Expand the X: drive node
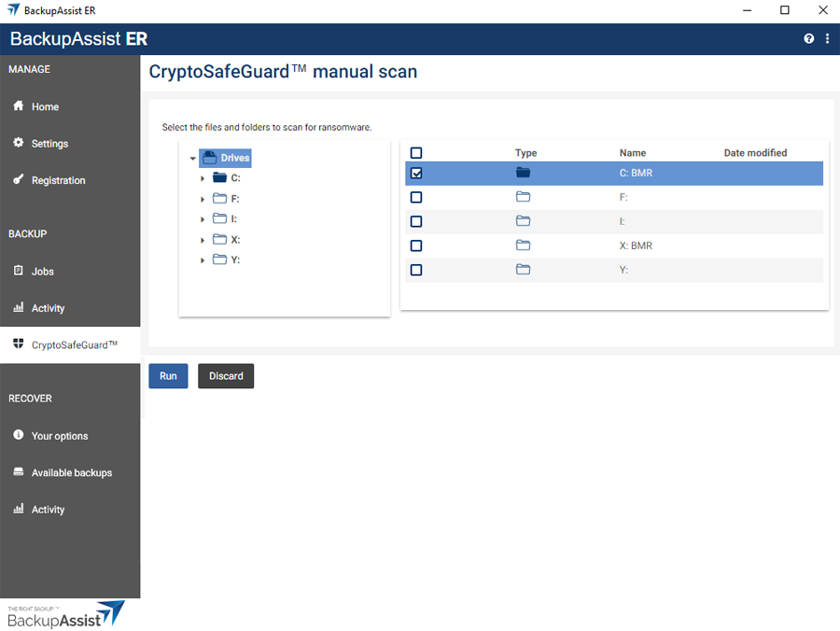 tap(203, 240)
